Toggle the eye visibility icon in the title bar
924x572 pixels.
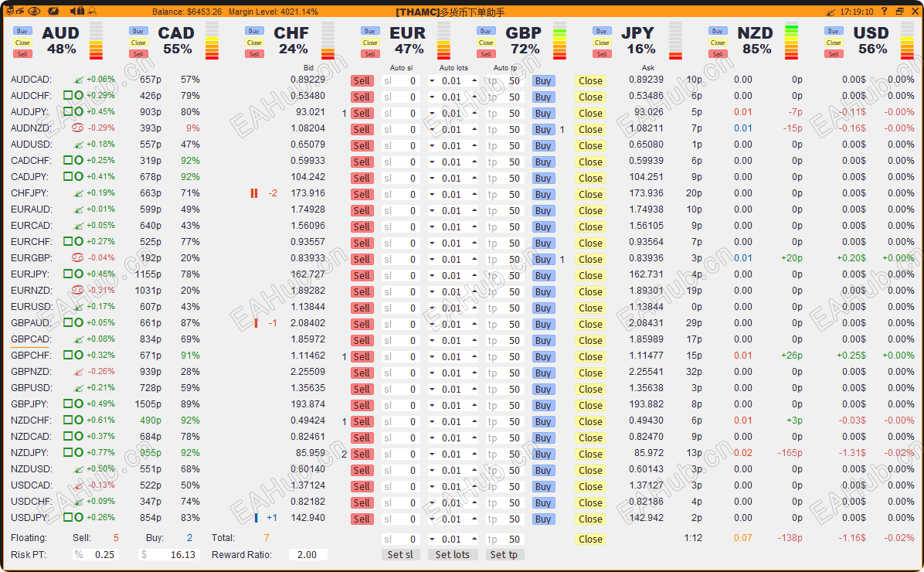(34, 11)
